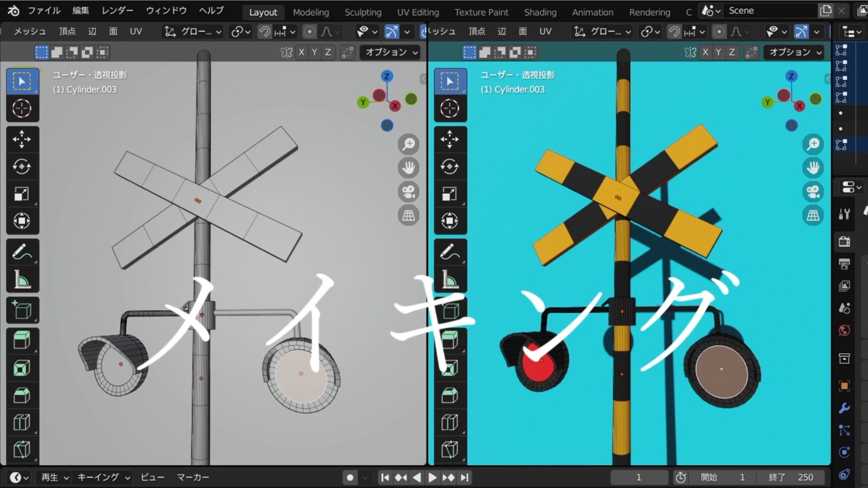Screen dimensions: 868x488
Task: Toggle camera view in the left viewport
Action: click(x=408, y=191)
